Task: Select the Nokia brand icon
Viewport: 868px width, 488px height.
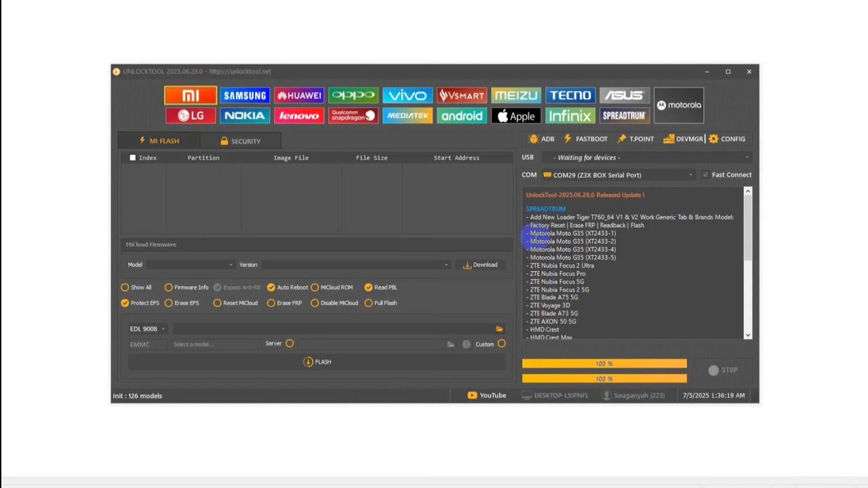Action: coord(245,116)
